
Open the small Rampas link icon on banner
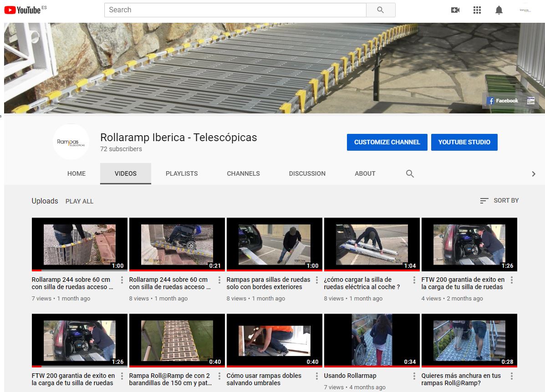tap(530, 101)
